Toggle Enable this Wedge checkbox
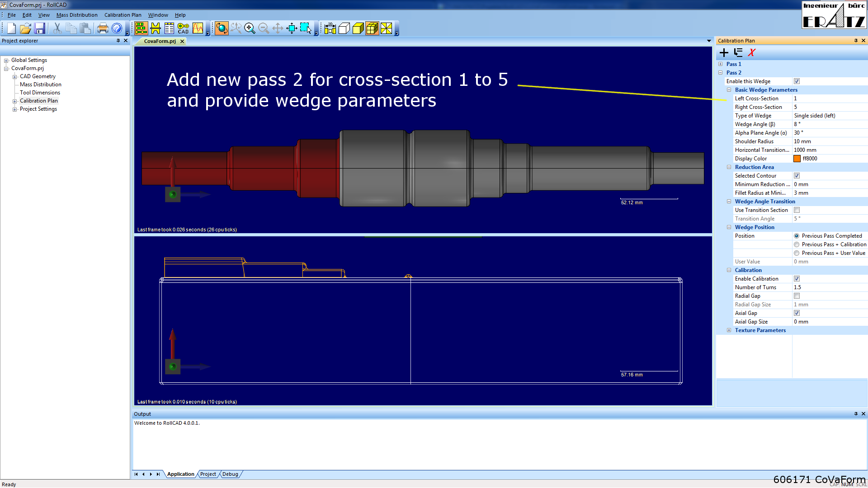This screenshot has height=488, width=868. [x=797, y=81]
